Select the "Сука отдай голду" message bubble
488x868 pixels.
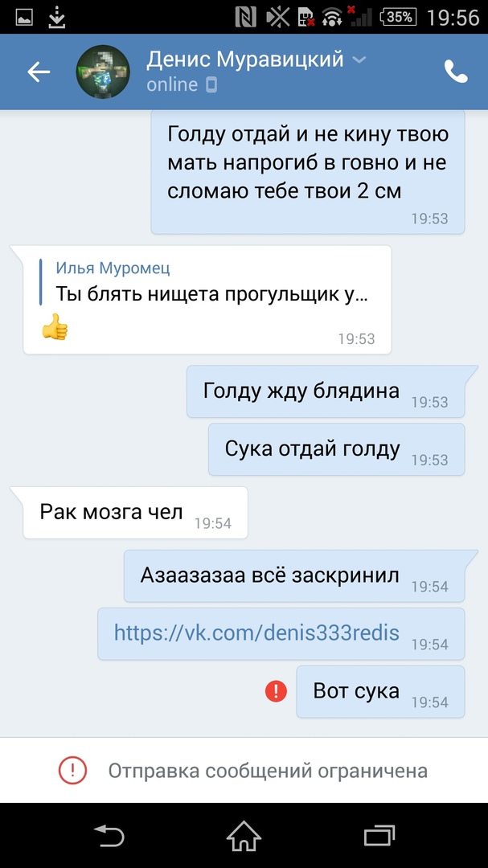336,449
